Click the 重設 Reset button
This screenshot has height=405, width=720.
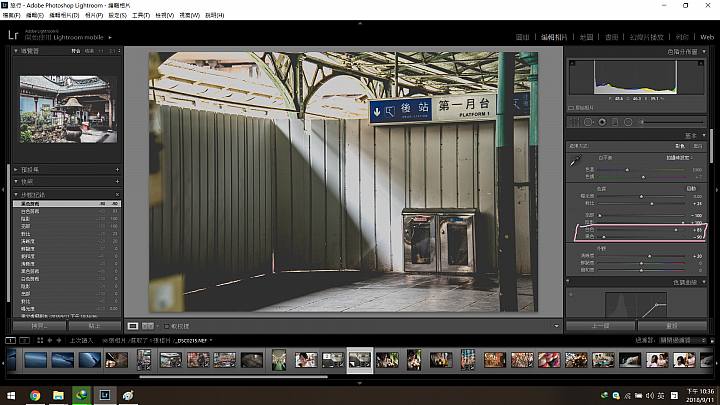(672, 326)
